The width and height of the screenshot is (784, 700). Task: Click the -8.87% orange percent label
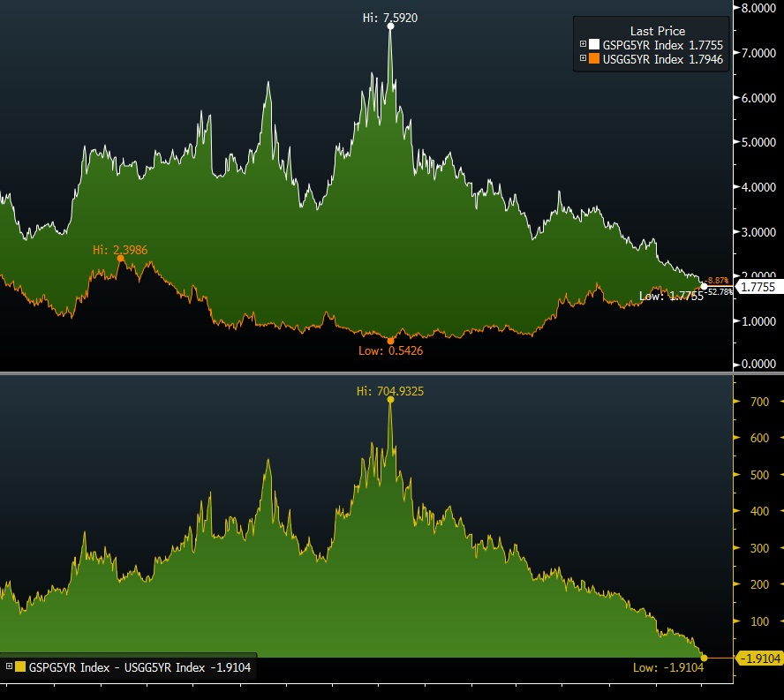(717, 281)
